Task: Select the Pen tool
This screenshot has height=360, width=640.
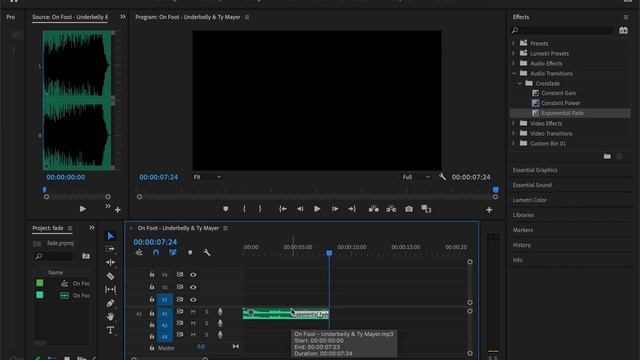Action: 110,303
